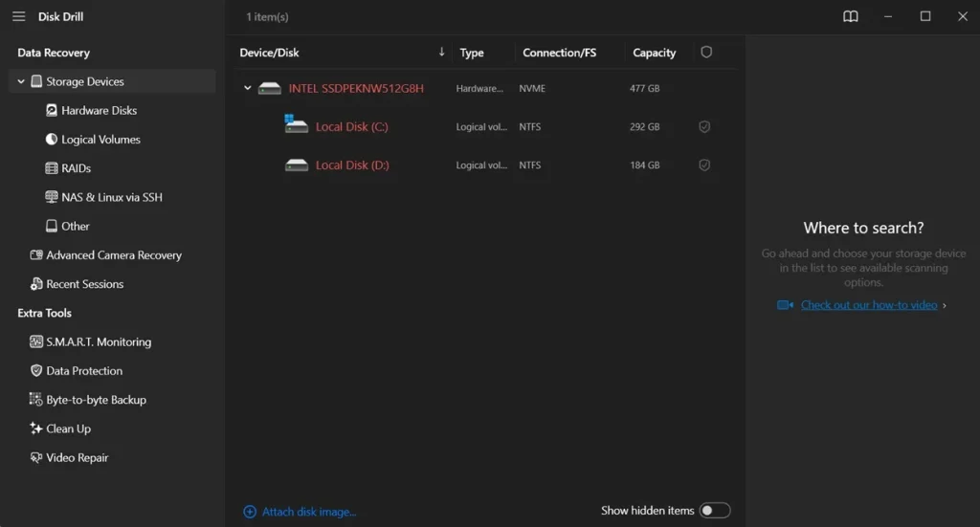Viewport: 980px width, 527px height.
Task: Open Advanced Camera Recovery
Action: coord(114,254)
